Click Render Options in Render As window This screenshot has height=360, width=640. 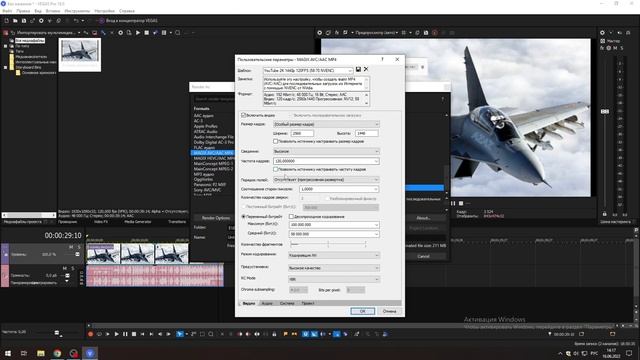[216, 218]
